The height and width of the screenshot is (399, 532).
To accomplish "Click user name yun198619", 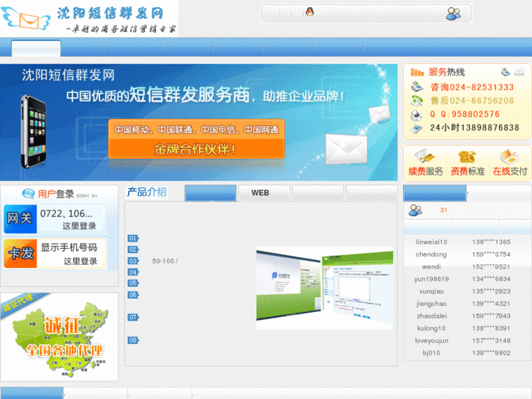I will click(431, 279).
